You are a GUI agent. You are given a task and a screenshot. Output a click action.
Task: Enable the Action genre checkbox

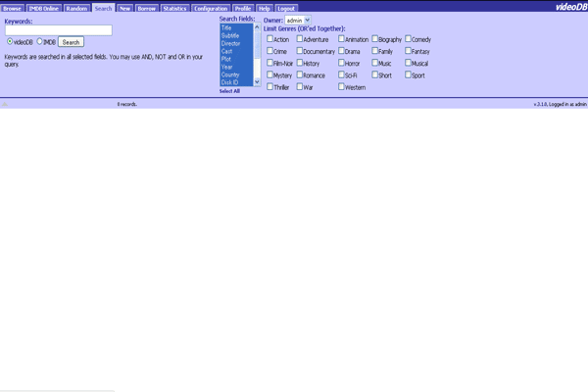click(x=270, y=39)
